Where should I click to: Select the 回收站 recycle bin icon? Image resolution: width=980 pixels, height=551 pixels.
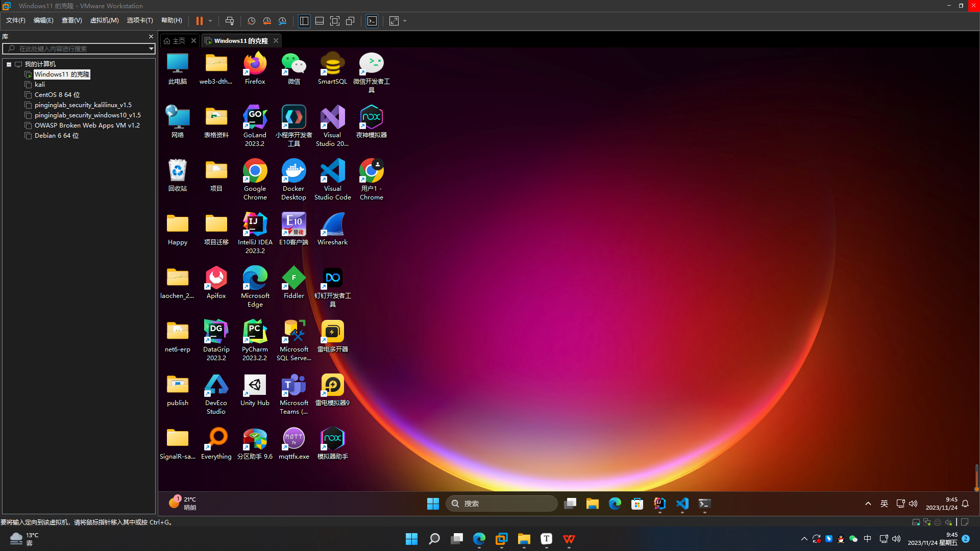pyautogui.click(x=177, y=176)
